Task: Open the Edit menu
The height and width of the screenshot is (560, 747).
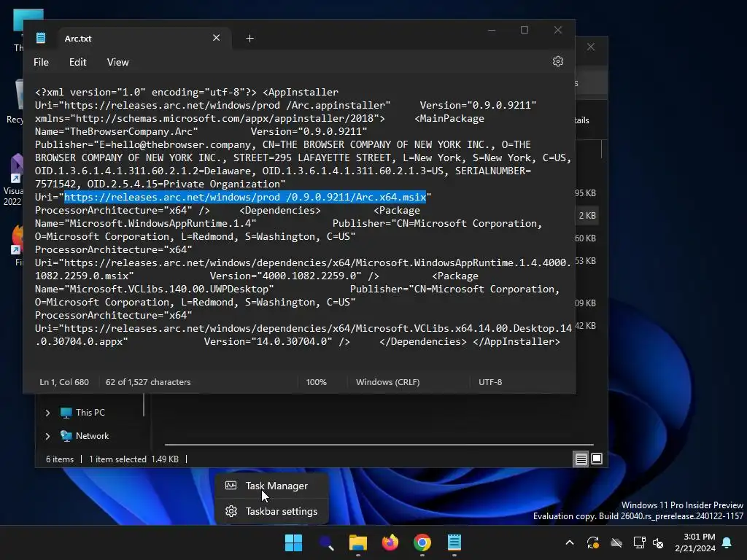Action: click(77, 62)
